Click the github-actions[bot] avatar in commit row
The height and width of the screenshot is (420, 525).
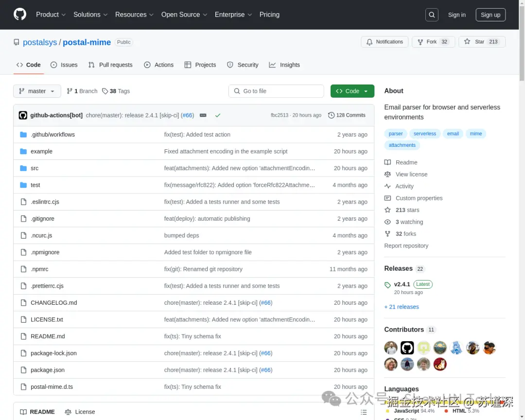(x=23, y=115)
